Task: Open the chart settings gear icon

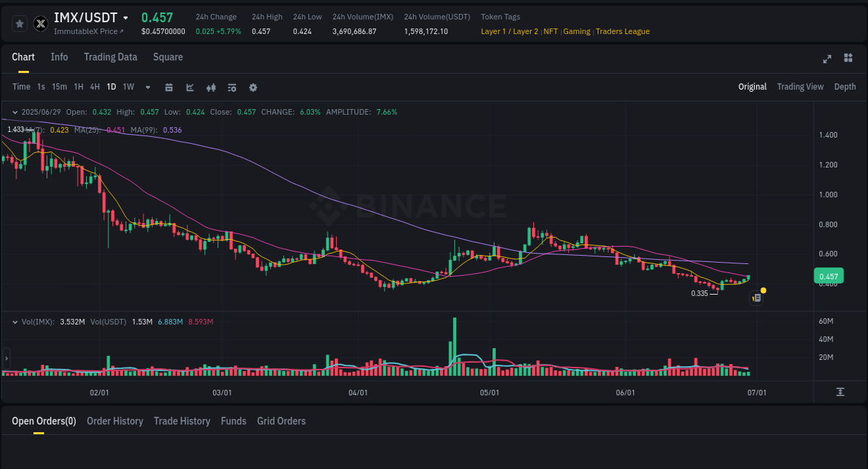Action: 253,87
